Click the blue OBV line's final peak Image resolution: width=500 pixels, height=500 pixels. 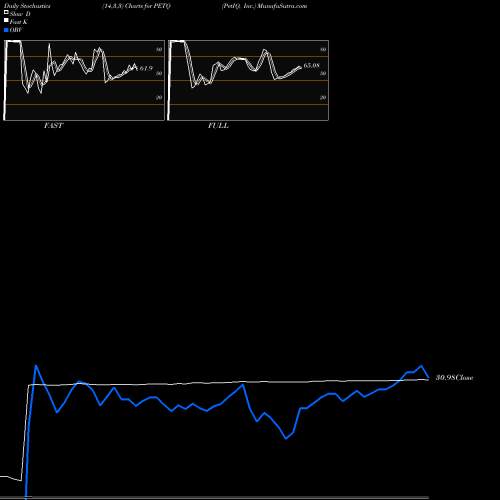(421, 366)
